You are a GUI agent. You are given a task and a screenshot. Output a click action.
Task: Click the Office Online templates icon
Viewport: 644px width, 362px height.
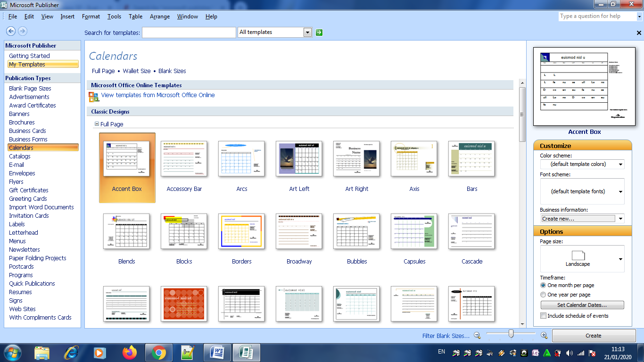[93, 97]
